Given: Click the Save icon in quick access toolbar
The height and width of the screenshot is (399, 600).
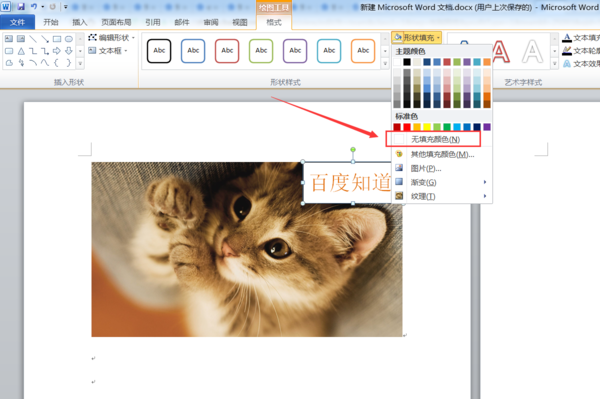Looking at the screenshot, I should coord(21,7).
